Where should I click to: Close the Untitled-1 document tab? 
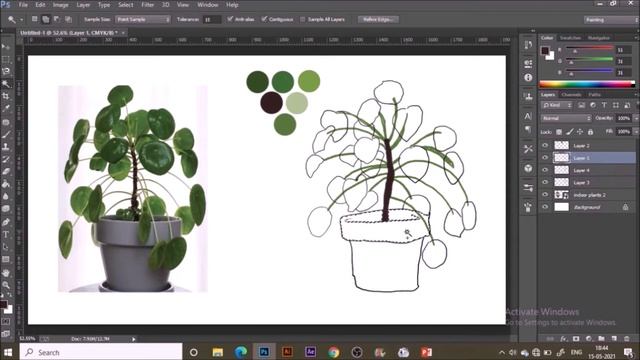pos(123,33)
